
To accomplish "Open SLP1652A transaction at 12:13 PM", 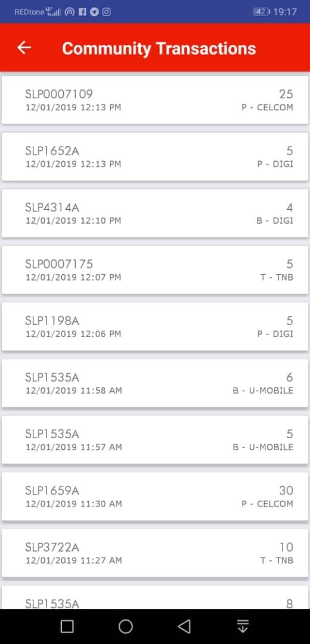I will click(x=155, y=156).
